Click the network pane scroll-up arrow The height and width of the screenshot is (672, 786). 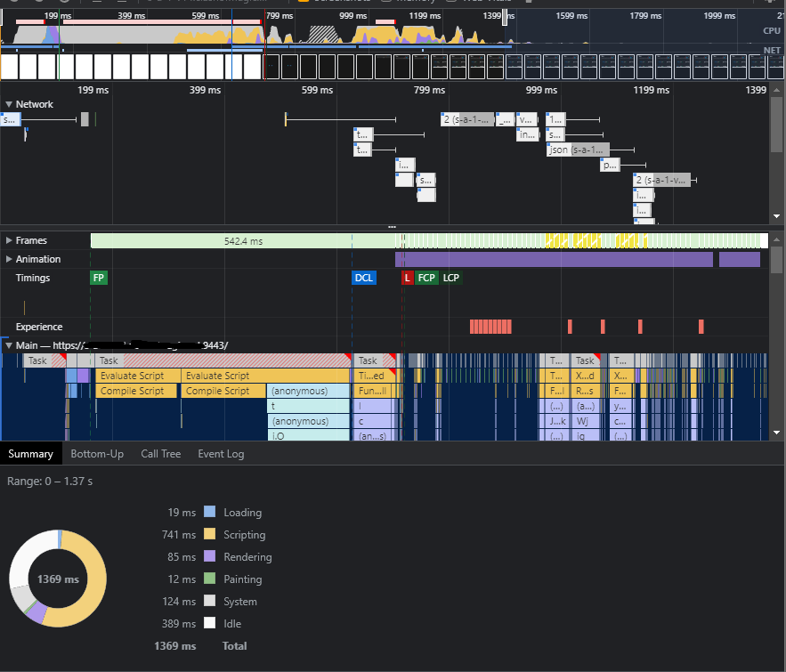click(x=776, y=90)
